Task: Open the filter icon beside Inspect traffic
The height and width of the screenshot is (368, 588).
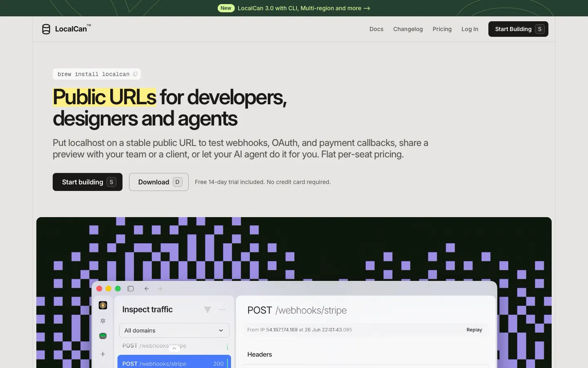Action: click(x=207, y=310)
